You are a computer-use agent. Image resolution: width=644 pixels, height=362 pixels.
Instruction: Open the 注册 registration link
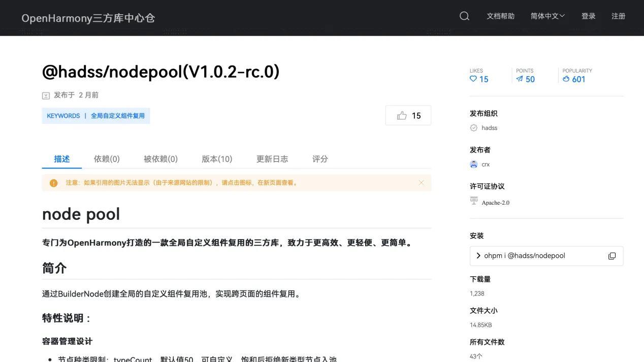(618, 16)
